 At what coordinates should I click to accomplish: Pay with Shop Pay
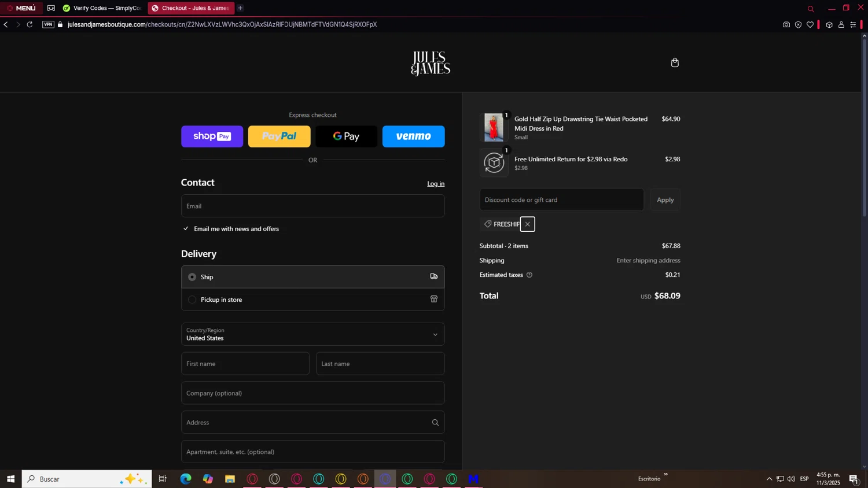[212, 136]
